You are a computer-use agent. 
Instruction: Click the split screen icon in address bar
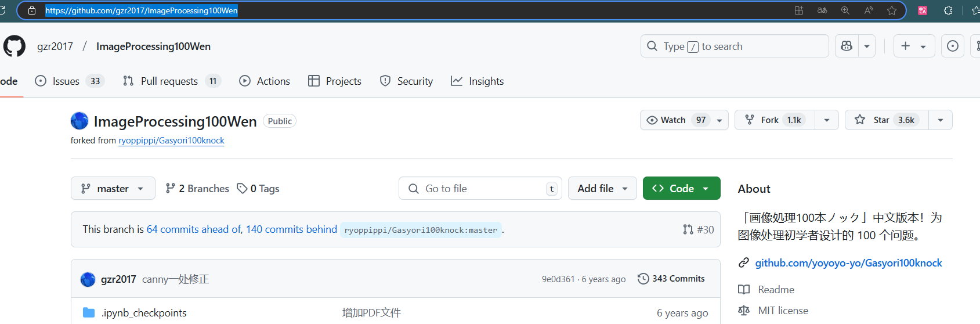click(799, 10)
